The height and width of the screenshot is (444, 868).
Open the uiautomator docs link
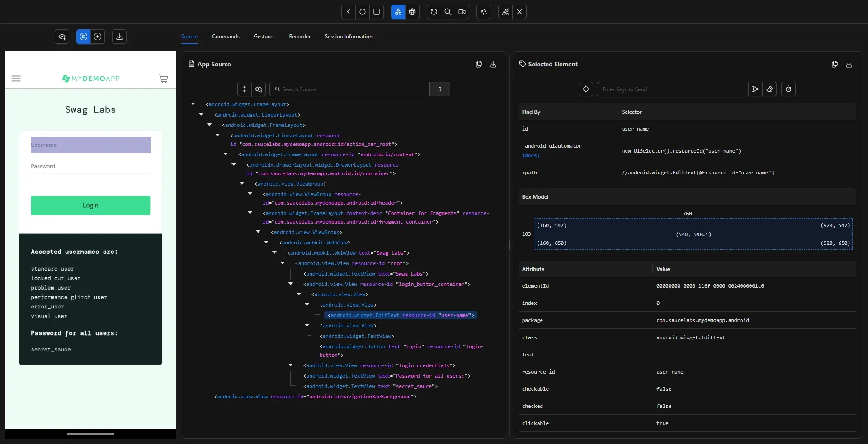click(531, 155)
